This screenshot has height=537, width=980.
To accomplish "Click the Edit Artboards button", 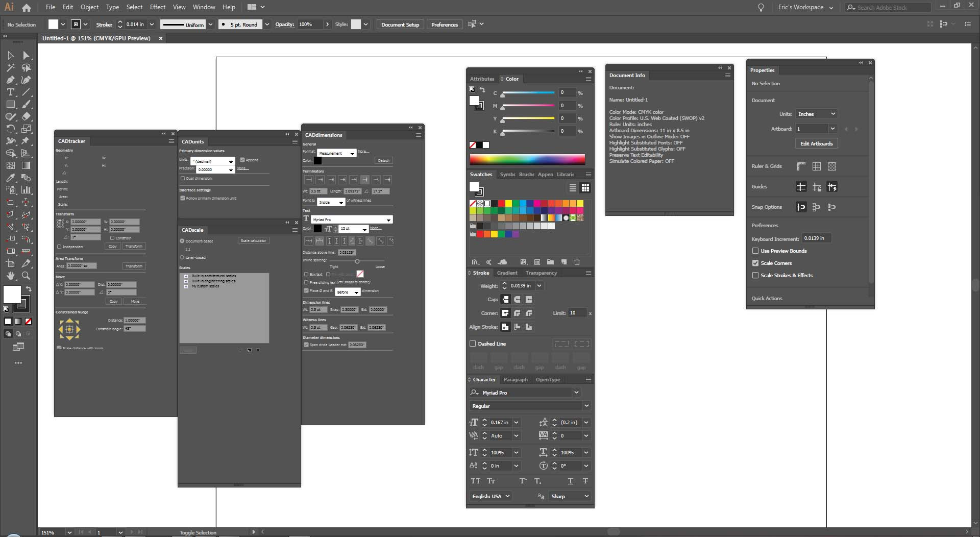I will (816, 143).
